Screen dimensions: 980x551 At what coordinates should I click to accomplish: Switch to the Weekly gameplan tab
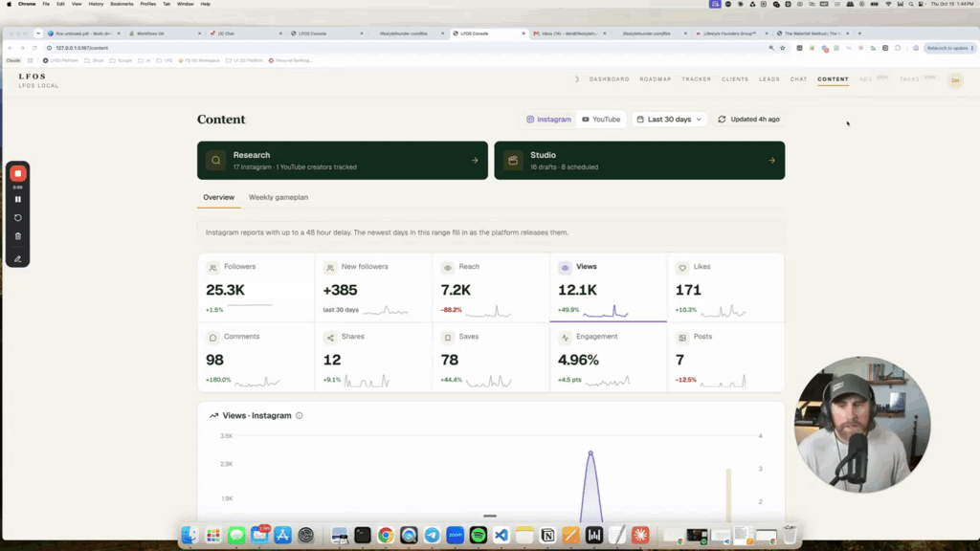pos(278,197)
